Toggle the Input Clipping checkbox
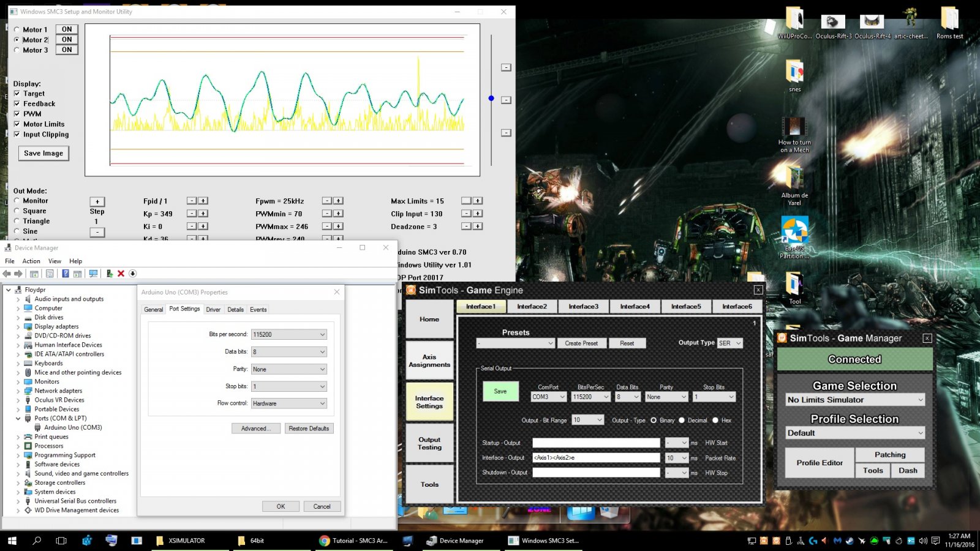980x551 pixels. point(17,135)
